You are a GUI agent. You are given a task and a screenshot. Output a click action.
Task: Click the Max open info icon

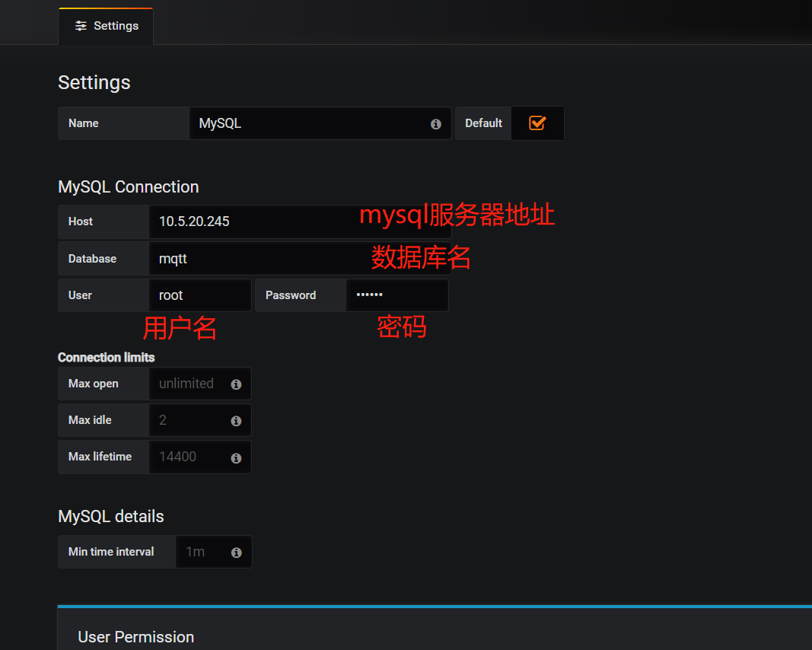click(x=236, y=384)
